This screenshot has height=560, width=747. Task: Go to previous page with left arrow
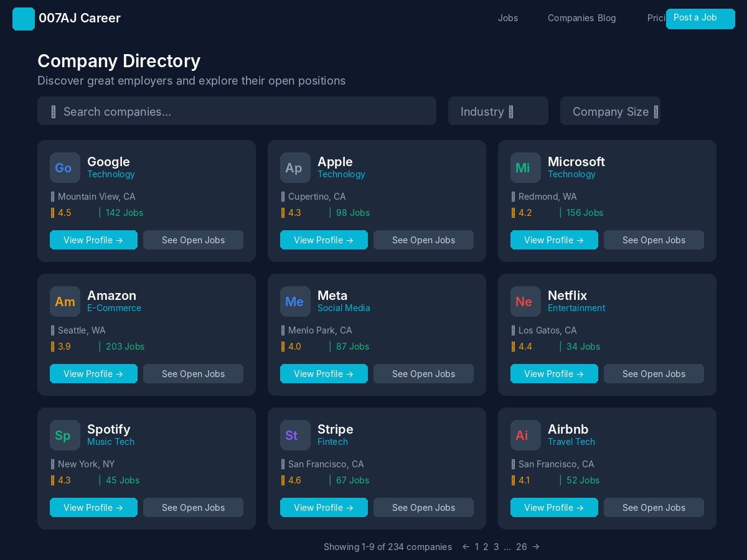pyautogui.click(x=466, y=547)
